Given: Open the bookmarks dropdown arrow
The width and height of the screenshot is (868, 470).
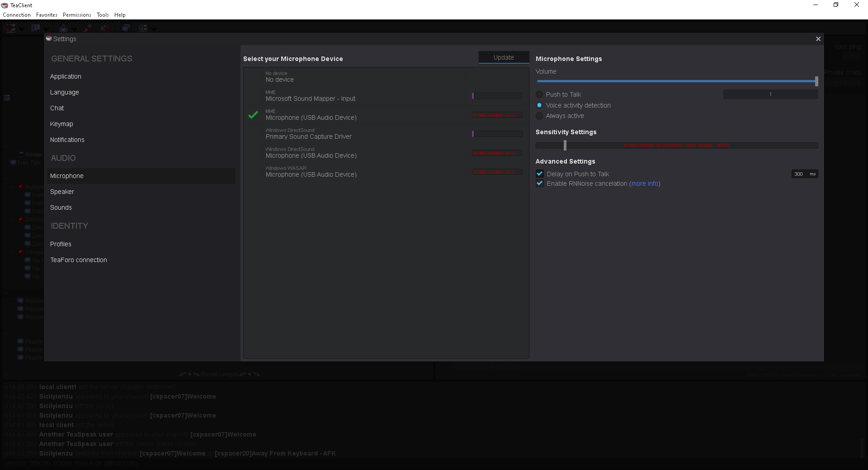Looking at the screenshot, I should 46,28.
